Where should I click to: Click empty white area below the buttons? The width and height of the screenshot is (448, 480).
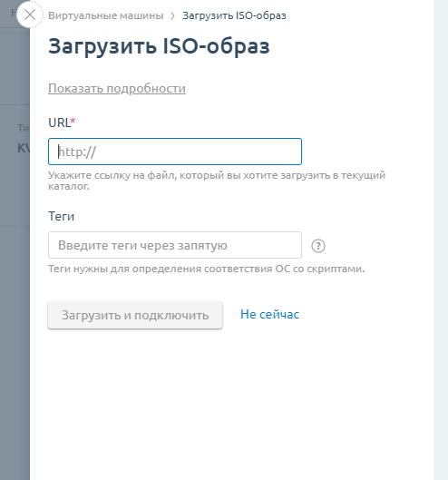(x=229, y=404)
